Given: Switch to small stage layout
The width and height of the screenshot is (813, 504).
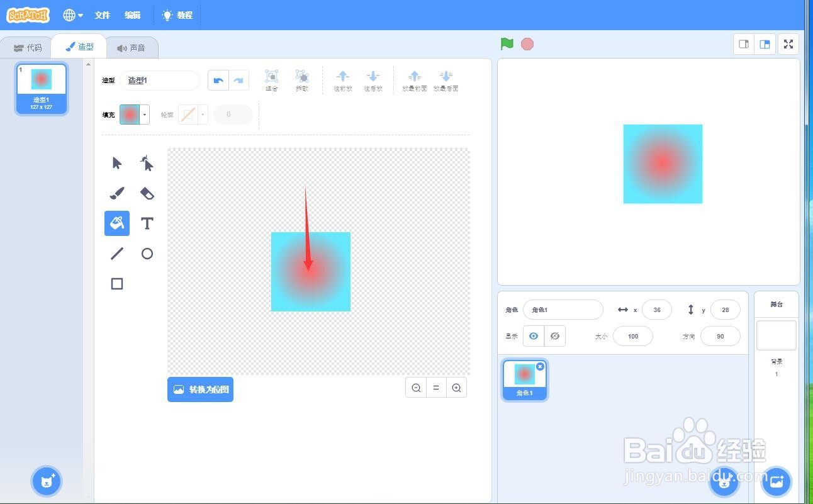Looking at the screenshot, I should click(x=744, y=44).
